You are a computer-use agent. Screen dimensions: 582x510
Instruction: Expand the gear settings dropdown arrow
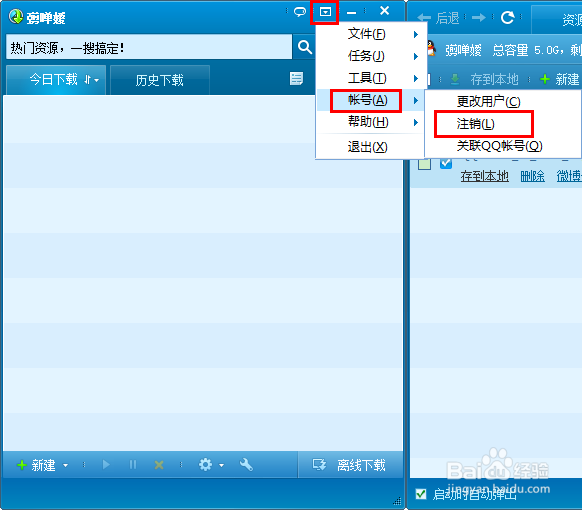click(222, 465)
